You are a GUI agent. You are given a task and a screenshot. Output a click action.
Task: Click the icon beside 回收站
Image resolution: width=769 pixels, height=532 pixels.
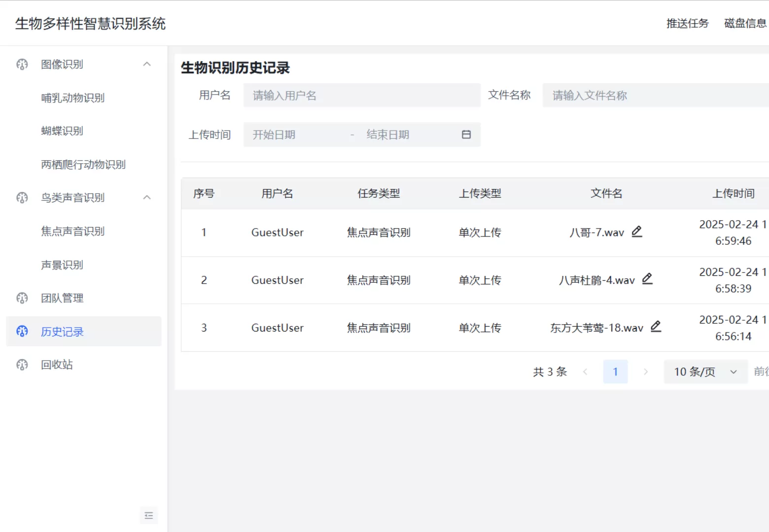click(22, 365)
